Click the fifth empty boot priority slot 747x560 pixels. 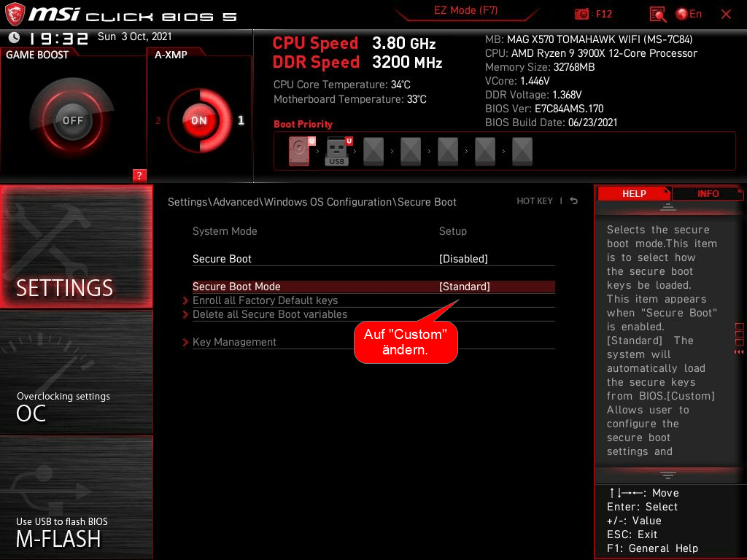point(448,152)
